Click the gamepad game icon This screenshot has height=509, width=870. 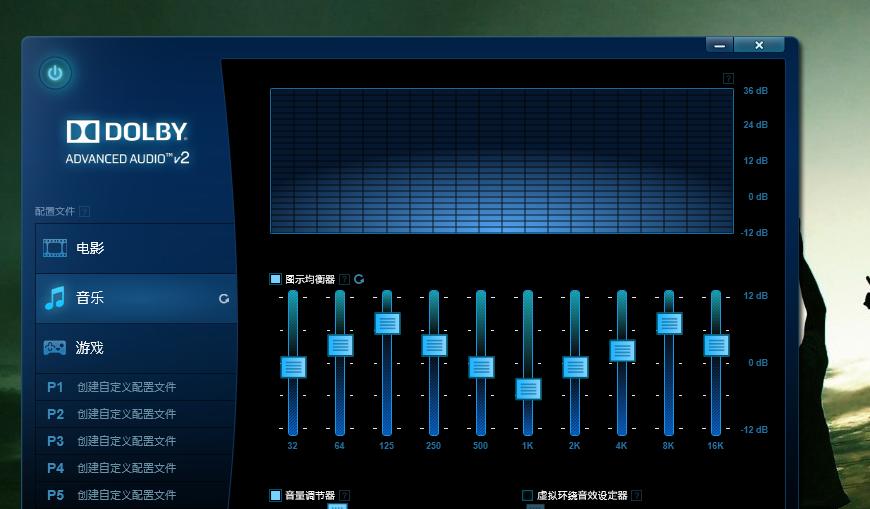(x=55, y=348)
